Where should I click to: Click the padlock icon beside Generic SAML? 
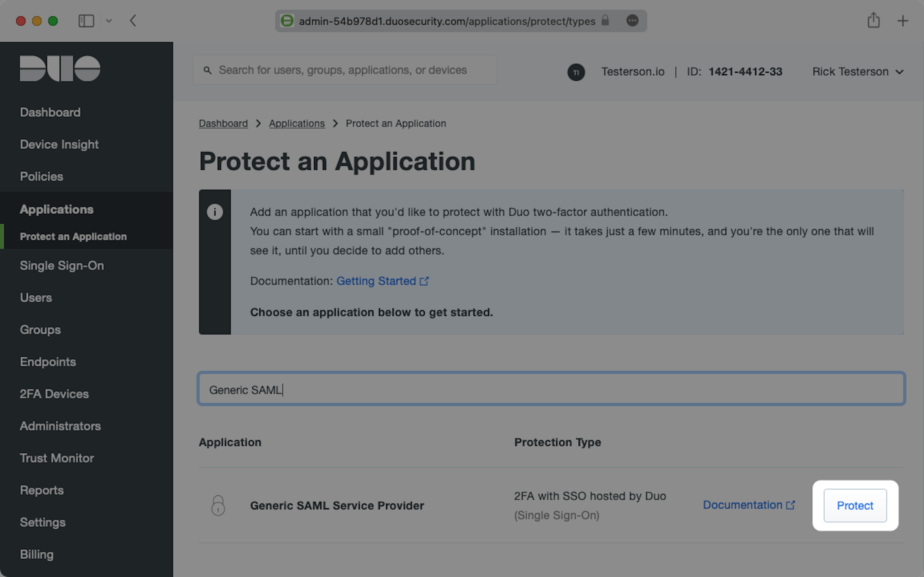(x=218, y=505)
